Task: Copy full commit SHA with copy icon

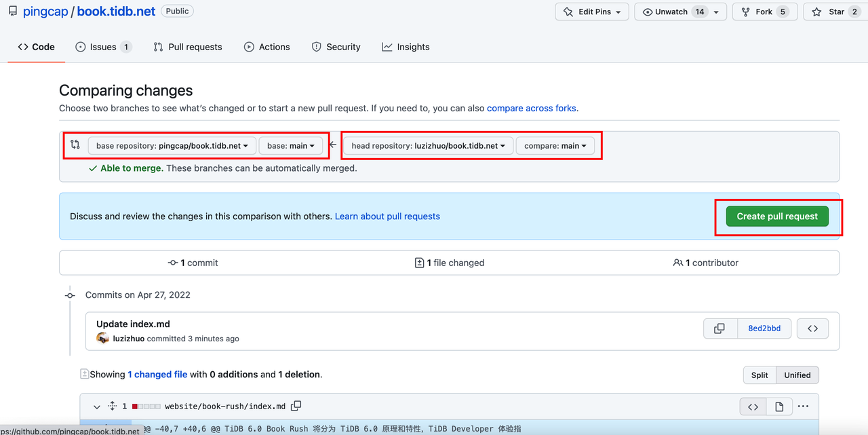Action: [719, 328]
